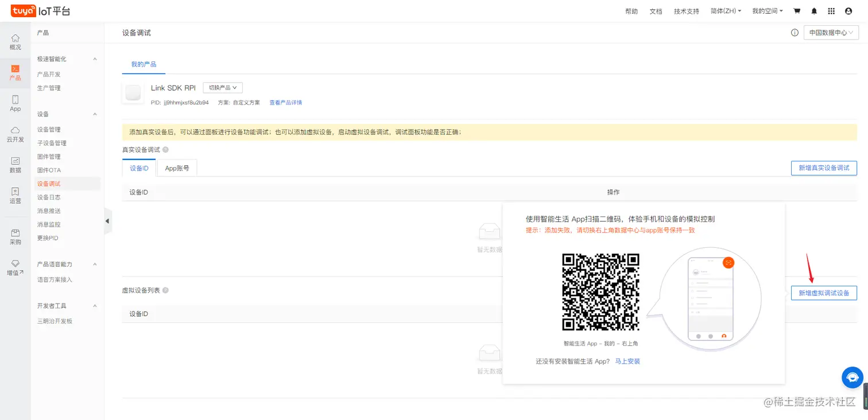Image resolution: width=868 pixels, height=420 pixels.
Task: Select the 设备ID tab
Action: pos(139,168)
